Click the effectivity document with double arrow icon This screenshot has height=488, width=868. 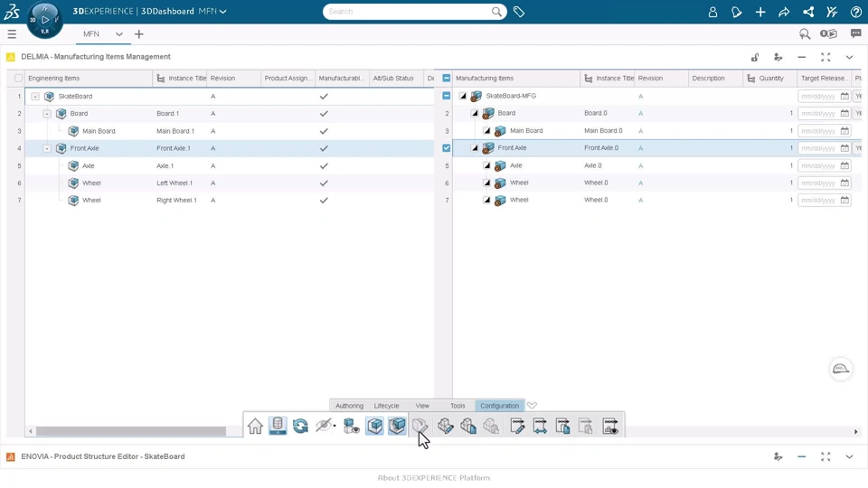(x=540, y=426)
